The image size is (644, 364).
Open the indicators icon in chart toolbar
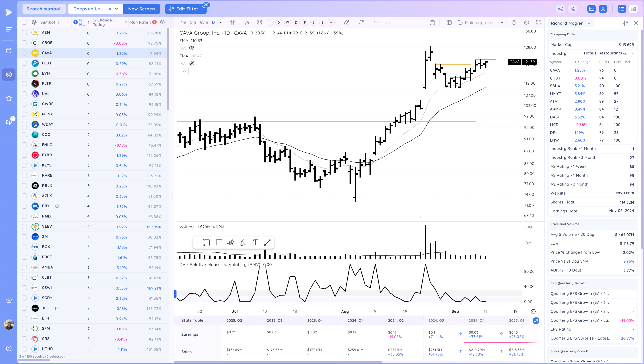click(x=247, y=23)
